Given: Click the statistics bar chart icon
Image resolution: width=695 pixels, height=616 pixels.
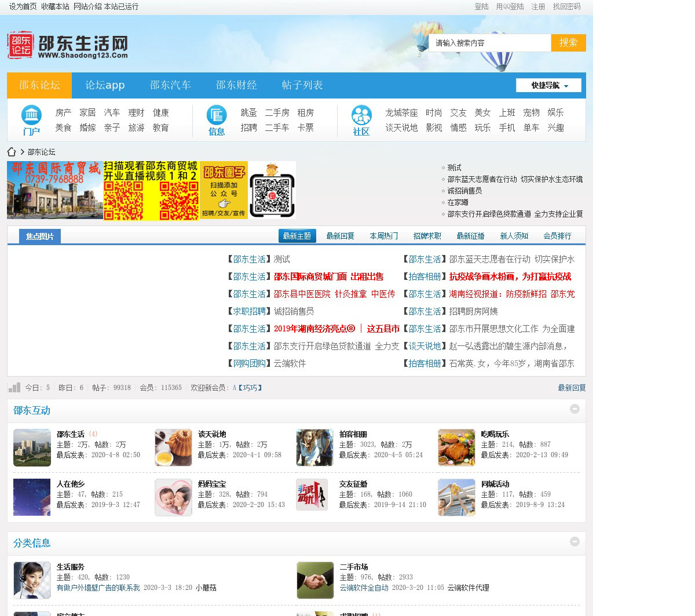Looking at the screenshot, I should (x=14, y=387).
